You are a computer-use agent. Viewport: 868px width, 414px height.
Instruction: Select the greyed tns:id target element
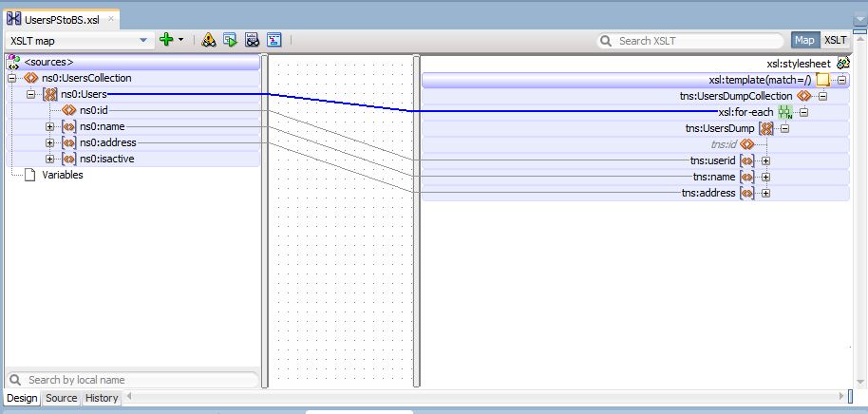click(724, 145)
